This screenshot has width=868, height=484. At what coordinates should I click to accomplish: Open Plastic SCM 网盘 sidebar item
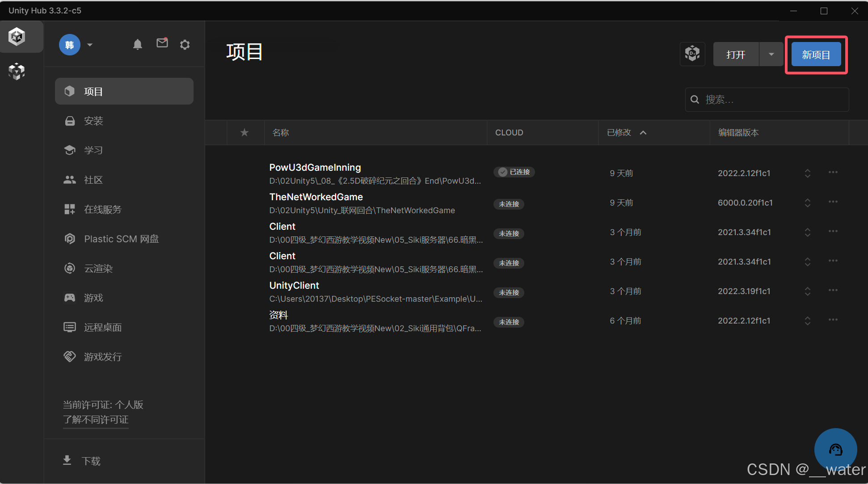pos(121,239)
